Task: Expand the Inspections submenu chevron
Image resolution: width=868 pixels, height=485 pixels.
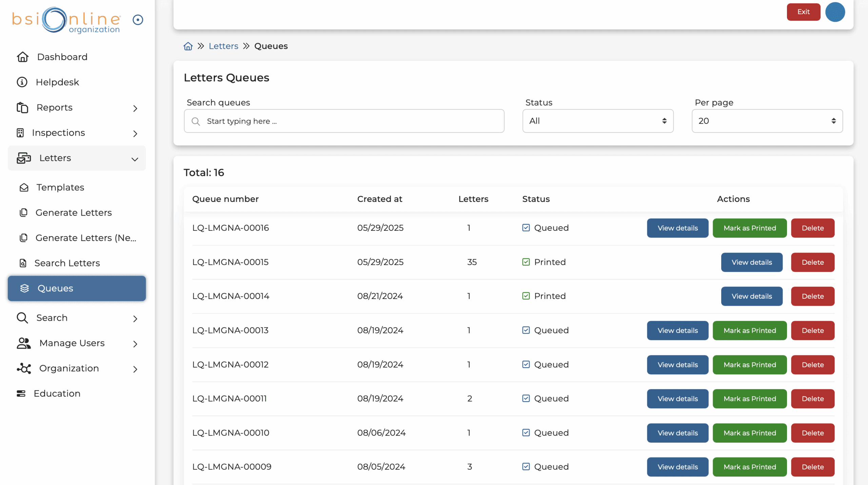Action: pos(135,133)
